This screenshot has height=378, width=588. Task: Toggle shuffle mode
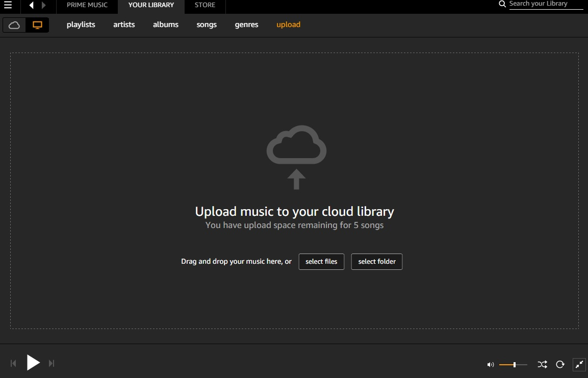click(x=542, y=365)
